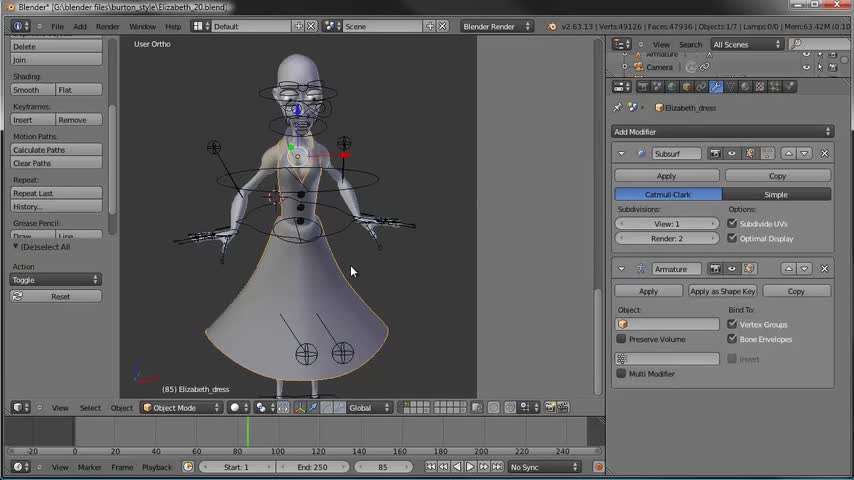Open the Select menu in 3D viewport header

click(x=90, y=408)
